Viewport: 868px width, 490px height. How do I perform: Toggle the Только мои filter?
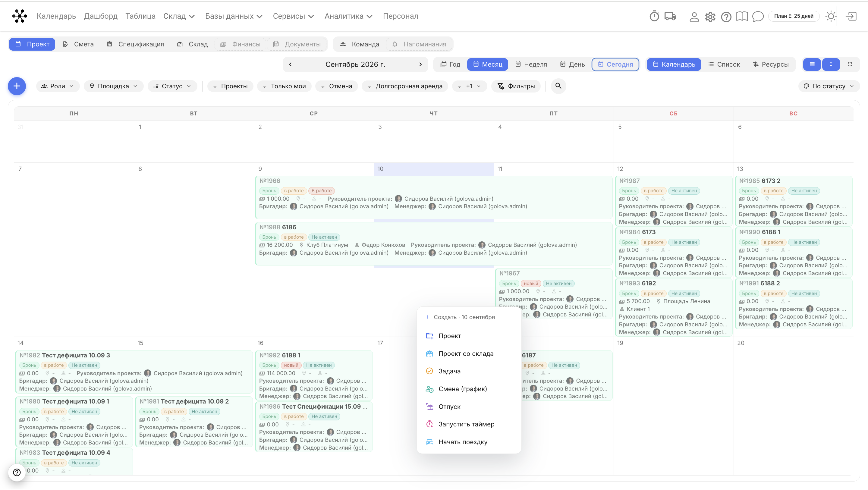[284, 86]
